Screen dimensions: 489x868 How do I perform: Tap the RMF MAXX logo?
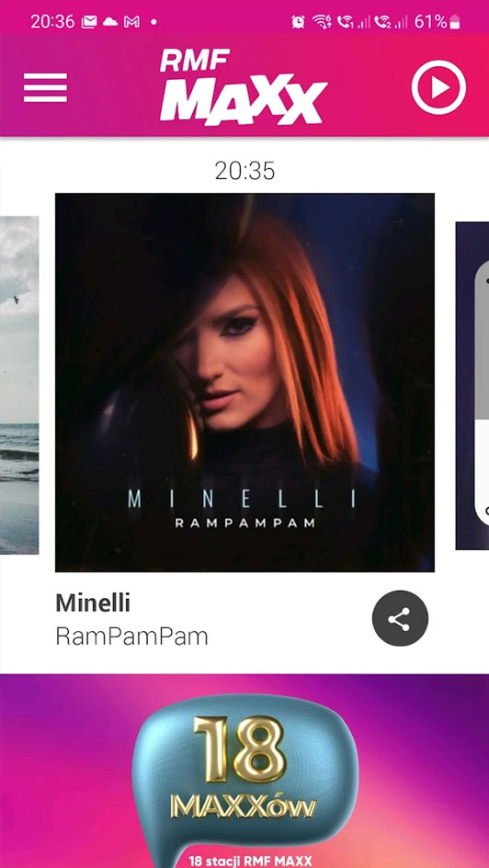(x=244, y=86)
